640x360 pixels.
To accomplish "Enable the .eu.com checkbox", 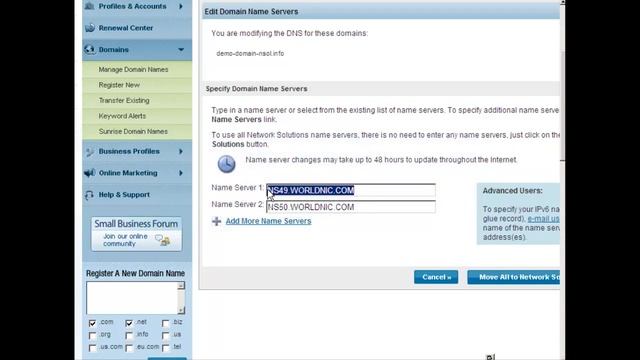I will [x=129, y=348].
